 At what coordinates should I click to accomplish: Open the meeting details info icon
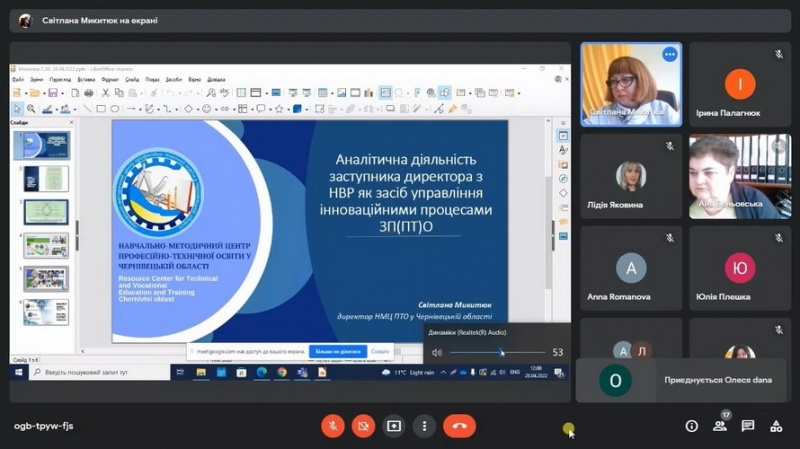pyautogui.click(x=691, y=426)
